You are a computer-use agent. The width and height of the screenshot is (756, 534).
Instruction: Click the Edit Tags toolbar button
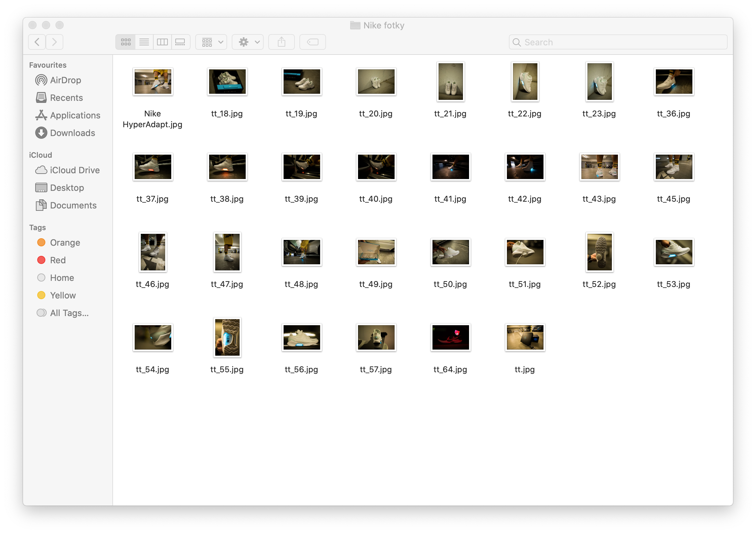click(312, 42)
